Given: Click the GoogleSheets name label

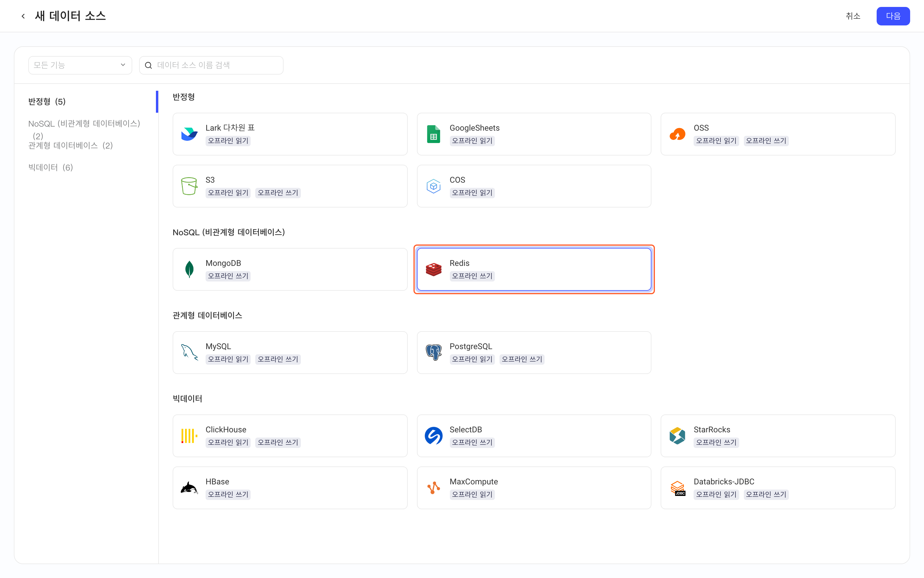Looking at the screenshot, I should click(x=474, y=128).
